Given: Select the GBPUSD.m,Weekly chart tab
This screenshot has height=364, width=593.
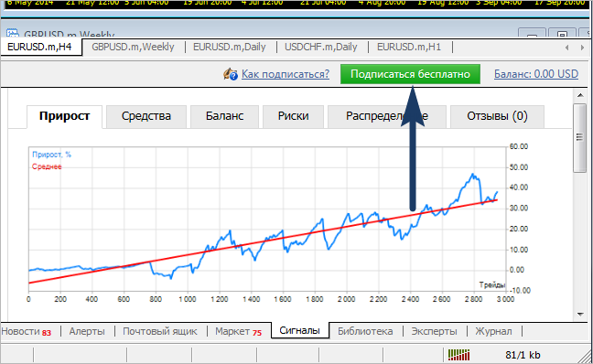Looking at the screenshot, I should [133, 47].
